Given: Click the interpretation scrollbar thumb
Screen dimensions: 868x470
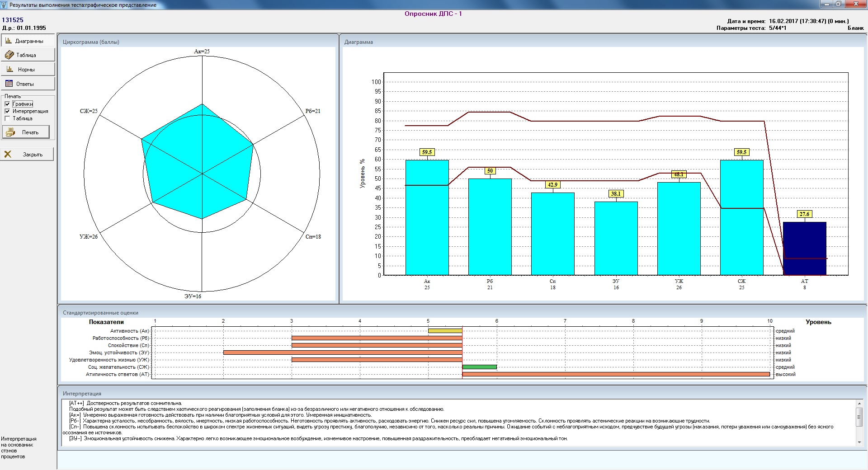Looking at the screenshot, I should tap(859, 417).
